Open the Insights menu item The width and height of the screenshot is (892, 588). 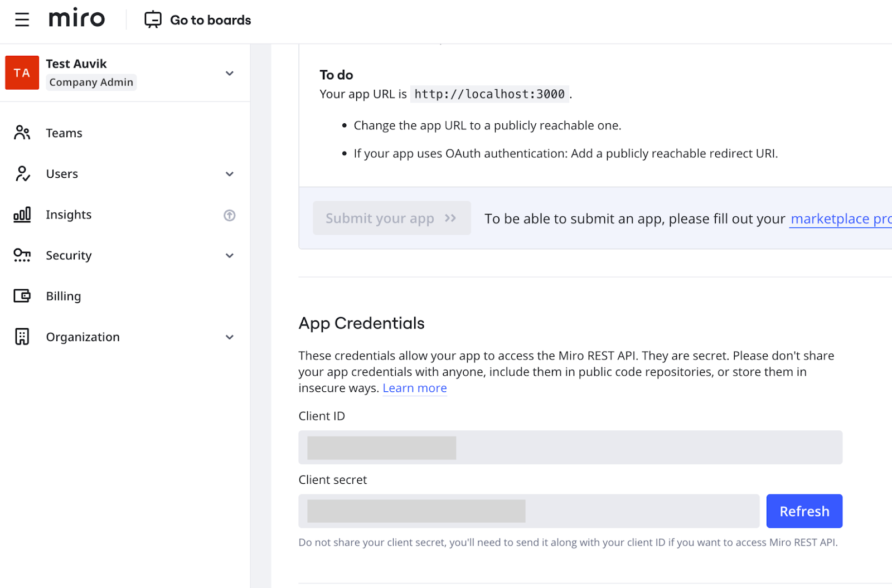[69, 215]
